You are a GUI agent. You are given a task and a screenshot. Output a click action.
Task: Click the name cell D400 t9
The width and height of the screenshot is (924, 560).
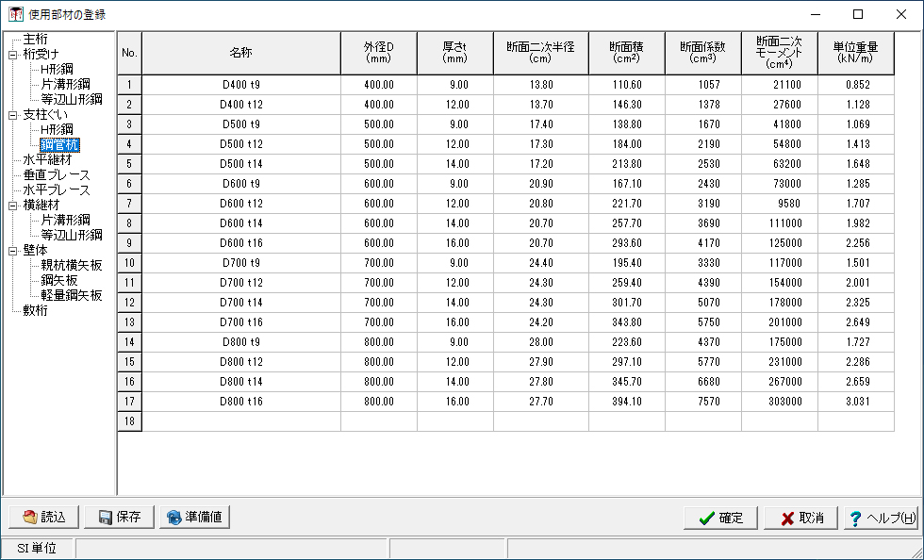[241, 85]
